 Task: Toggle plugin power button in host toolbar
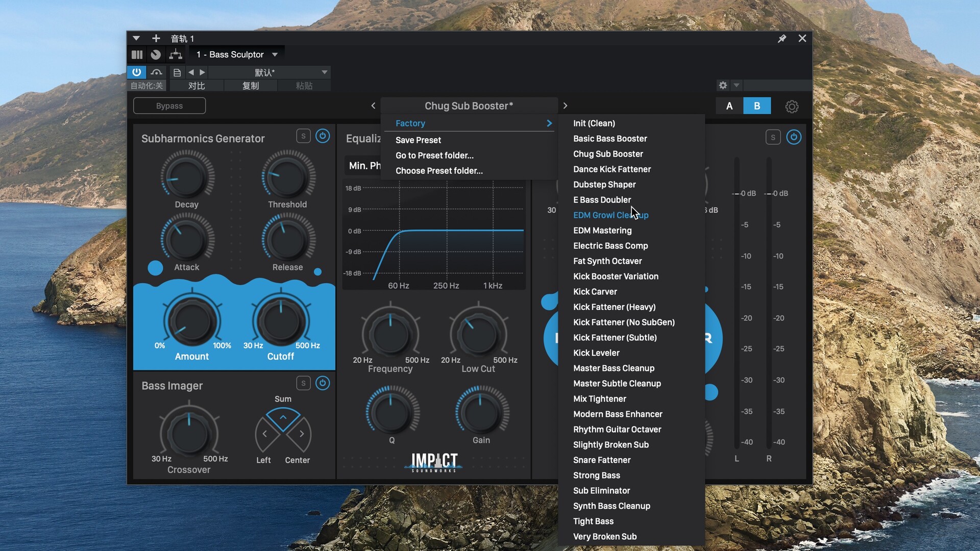point(136,72)
